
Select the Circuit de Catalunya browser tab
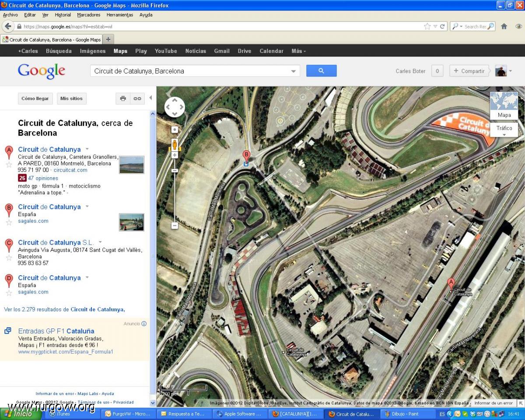(51, 39)
